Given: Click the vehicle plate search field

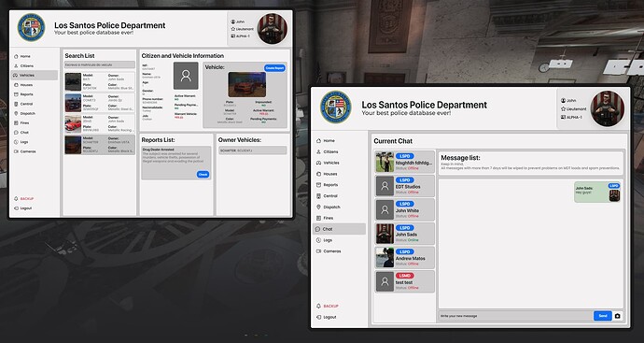Looking at the screenshot, I should (99, 64).
